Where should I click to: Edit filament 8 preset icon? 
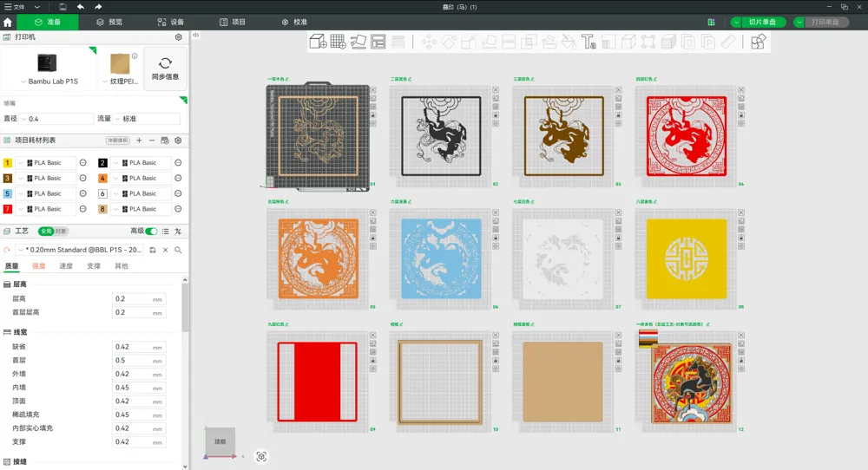point(178,209)
